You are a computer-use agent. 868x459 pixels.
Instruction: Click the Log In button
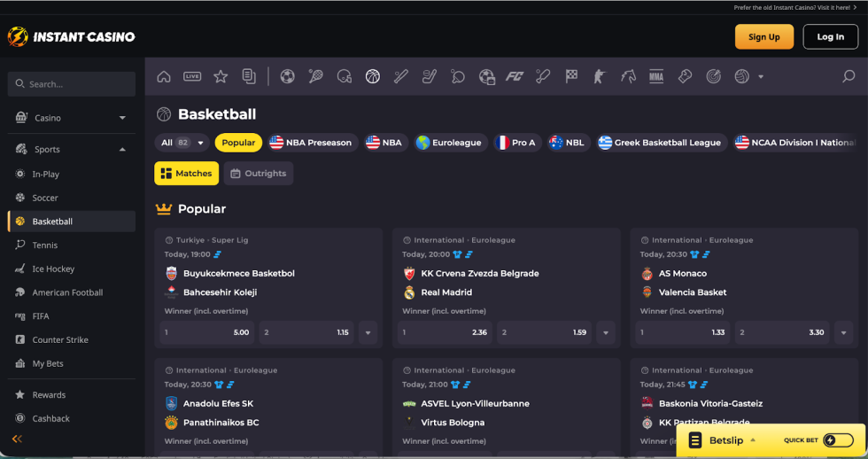tap(830, 37)
